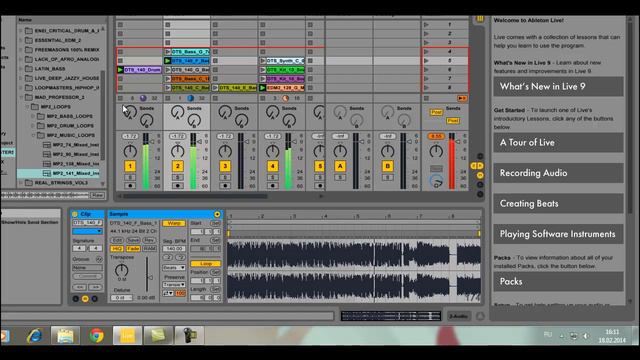Launch scene 6 in the master track
Image resolution: width=640 pixels, height=360 pixels.
(x=426, y=70)
